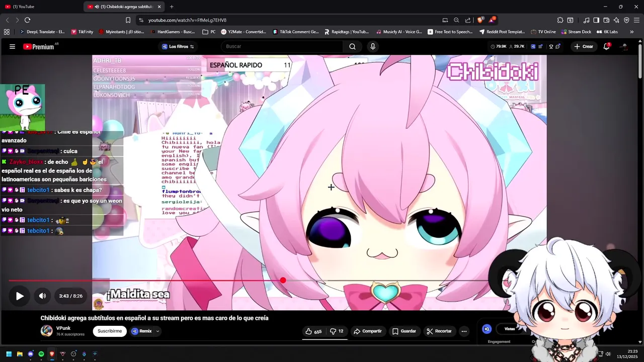
Task: Reload the page
Action: click(x=27, y=20)
